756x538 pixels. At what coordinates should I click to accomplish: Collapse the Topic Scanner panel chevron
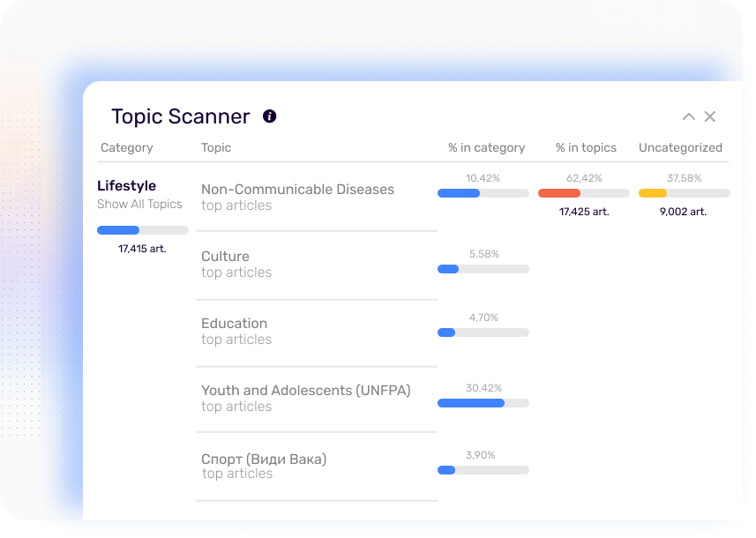688,116
